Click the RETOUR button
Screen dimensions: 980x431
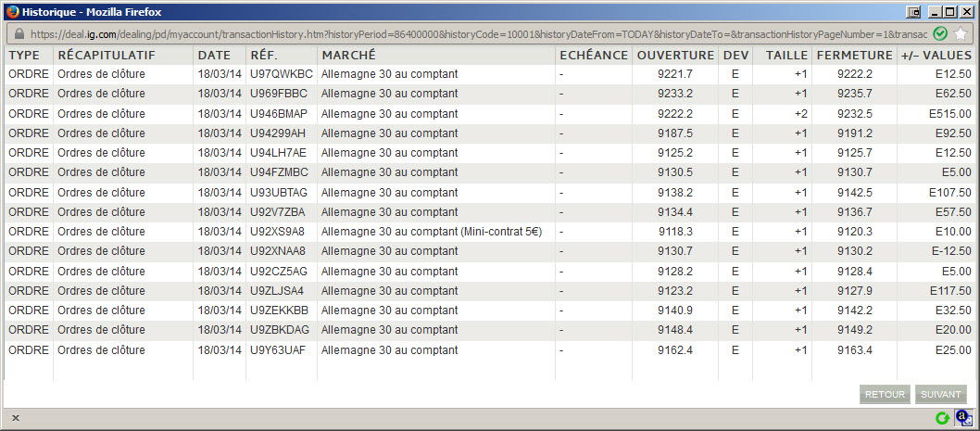[885, 394]
